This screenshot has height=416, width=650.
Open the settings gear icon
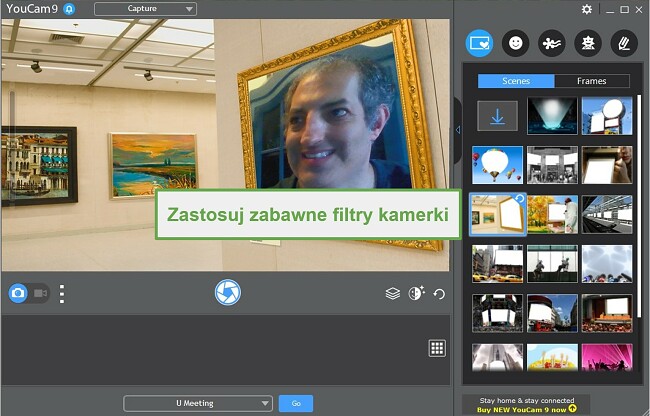[587, 9]
